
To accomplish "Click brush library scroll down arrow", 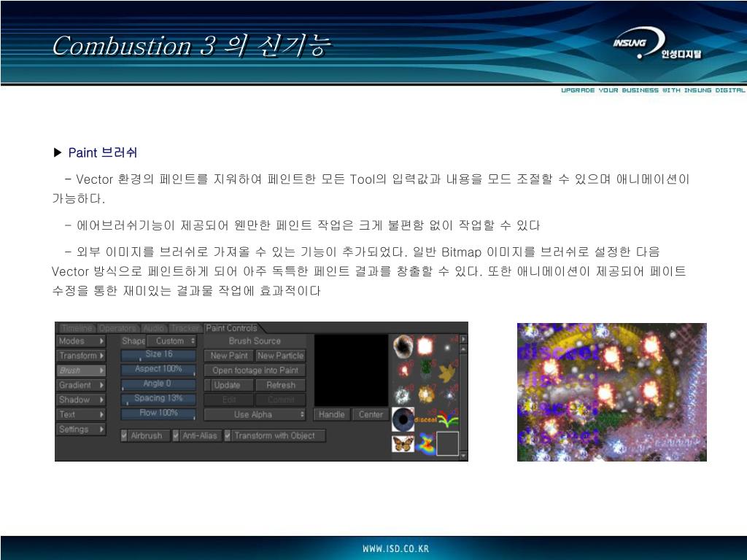I will click(463, 456).
